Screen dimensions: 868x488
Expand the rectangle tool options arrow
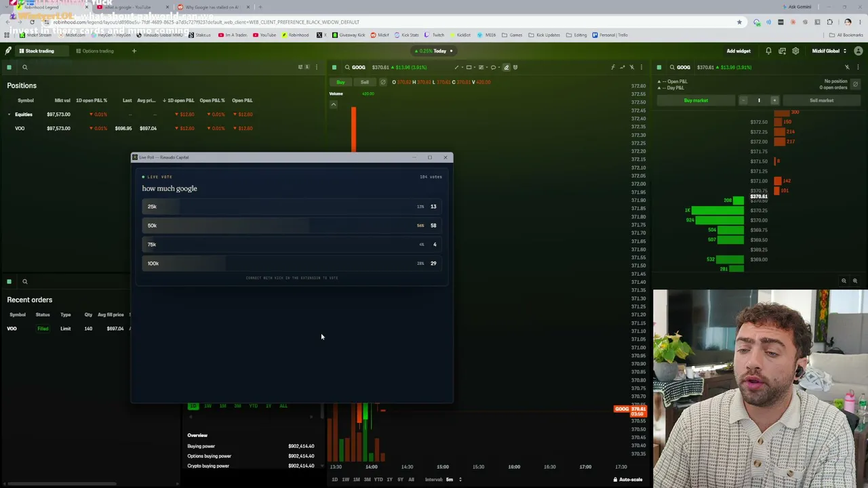(x=475, y=67)
